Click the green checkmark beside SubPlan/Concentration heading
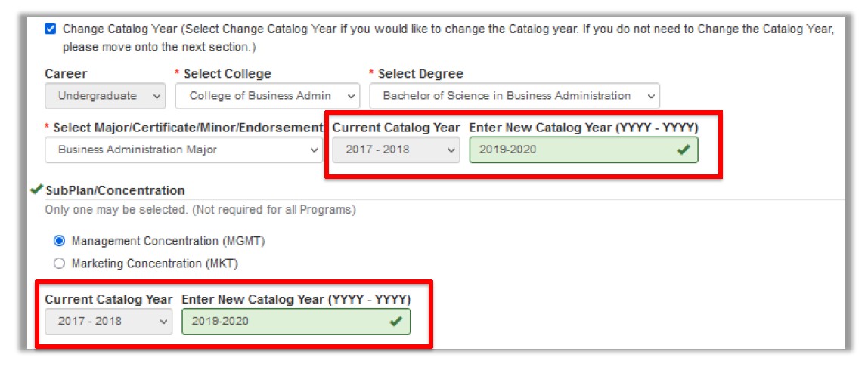Screen dimensions: 868x367 tap(36, 190)
